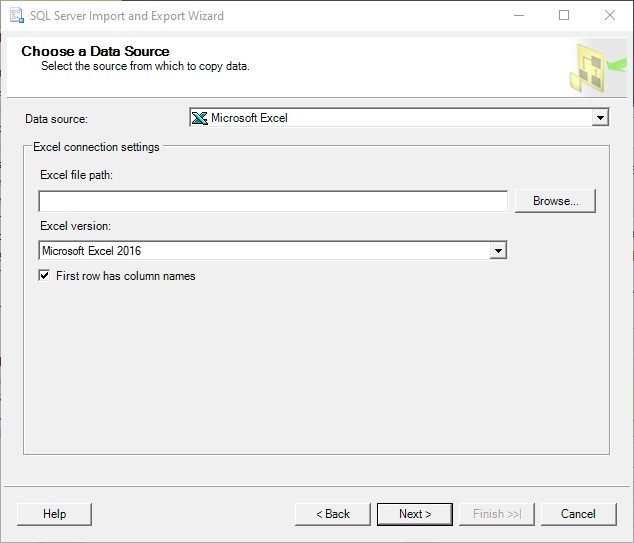Minimize the wizard window
Screen dimensions: 634x543
click(519, 15)
